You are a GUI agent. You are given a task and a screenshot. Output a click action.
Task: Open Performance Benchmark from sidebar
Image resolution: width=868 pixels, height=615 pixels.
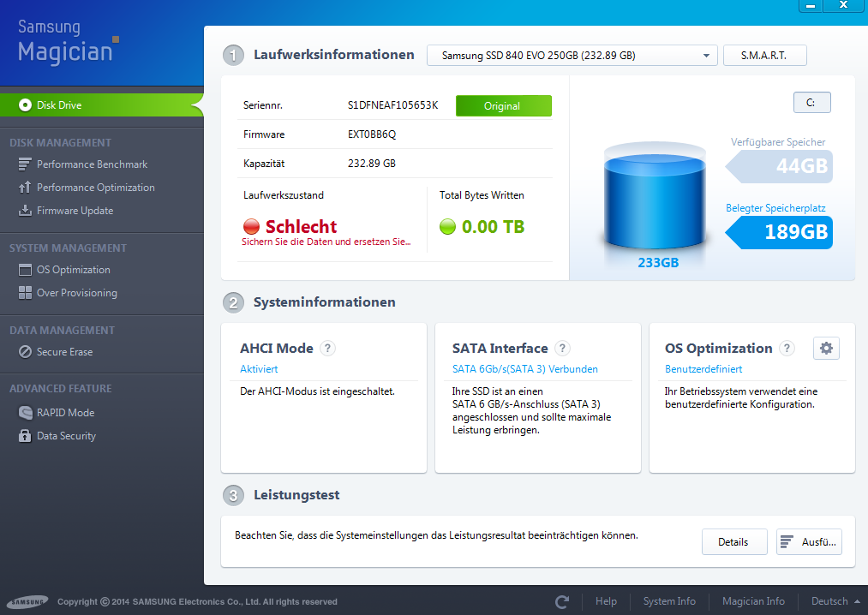tap(92, 164)
